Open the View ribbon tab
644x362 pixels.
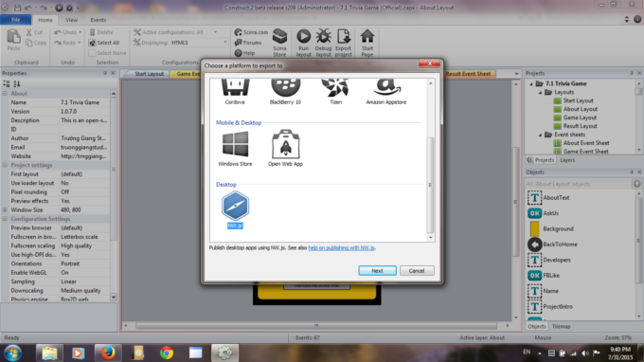[71, 20]
